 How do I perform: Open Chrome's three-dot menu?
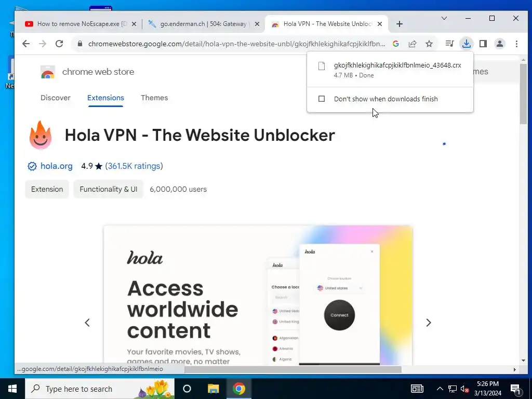516,44
